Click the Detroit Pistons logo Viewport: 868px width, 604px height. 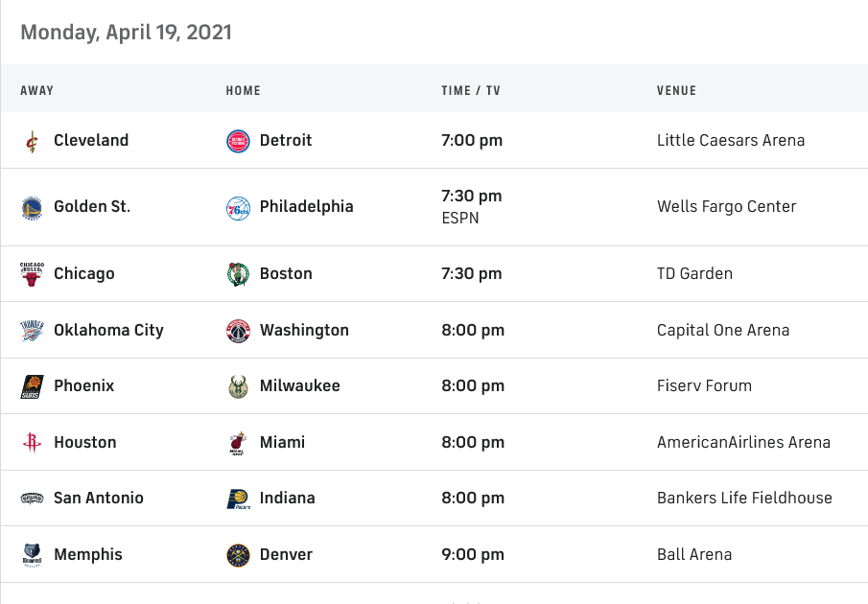click(x=238, y=141)
